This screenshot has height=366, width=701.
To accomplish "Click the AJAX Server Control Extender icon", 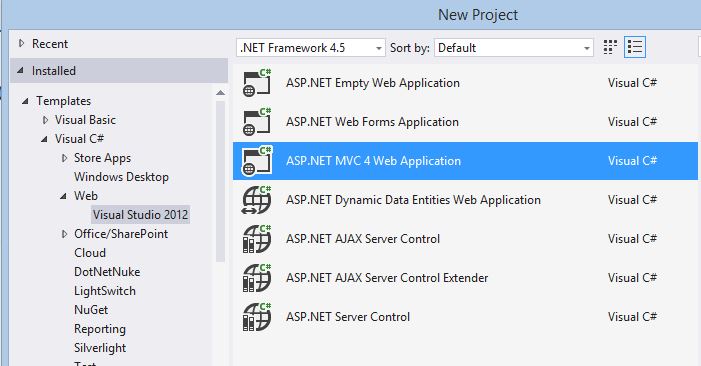I will (257, 278).
